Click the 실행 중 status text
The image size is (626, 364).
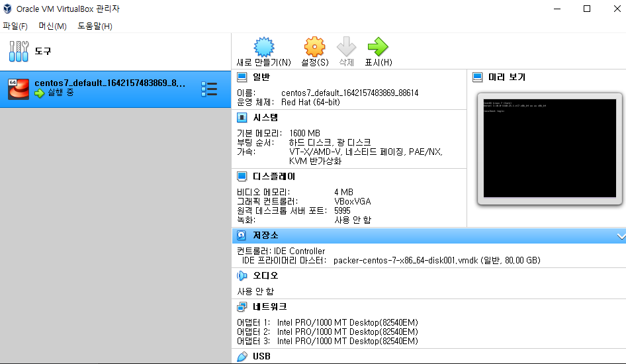(x=61, y=93)
